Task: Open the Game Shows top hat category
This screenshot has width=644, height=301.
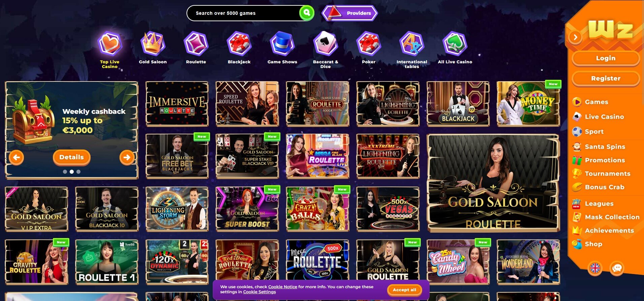Action: click(x=282, y=43)
